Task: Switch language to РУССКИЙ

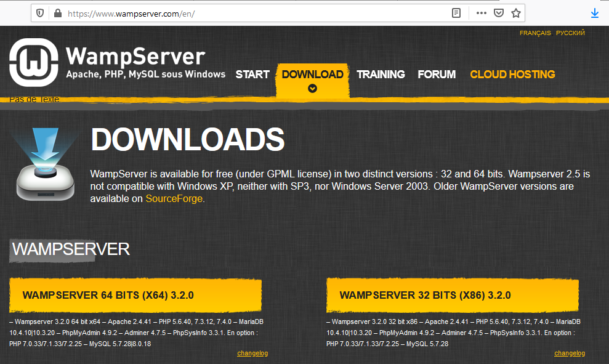Action: (570, 33)
